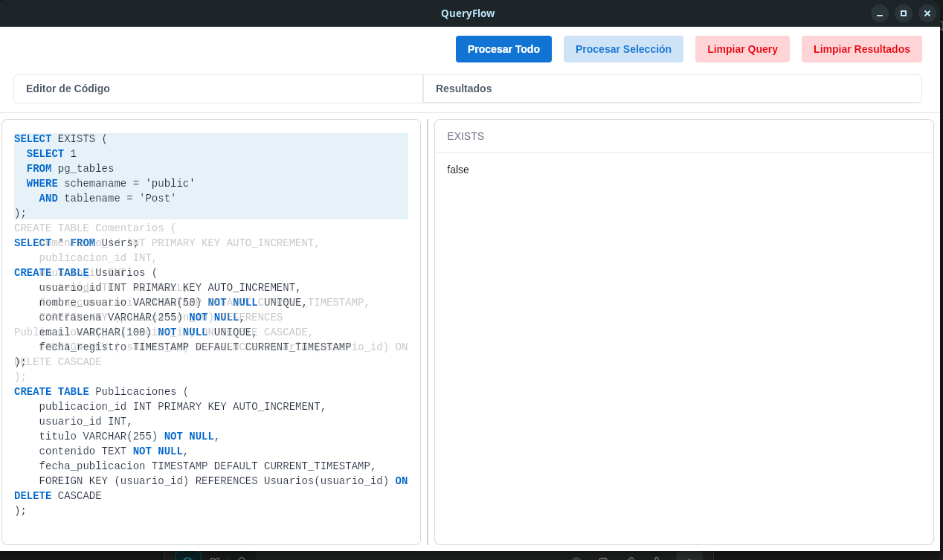Screen dimensions: 943x560
Task: Select the Resultados panel header
Action: click(672, 88)
